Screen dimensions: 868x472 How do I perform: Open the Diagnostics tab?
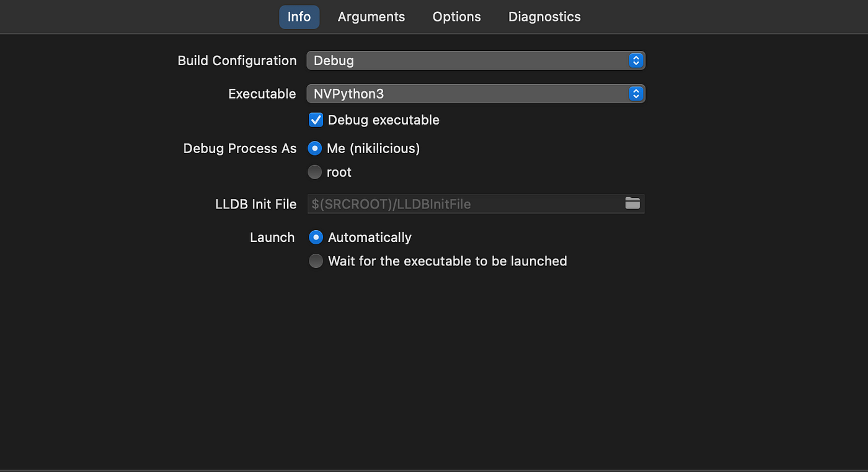544,17
